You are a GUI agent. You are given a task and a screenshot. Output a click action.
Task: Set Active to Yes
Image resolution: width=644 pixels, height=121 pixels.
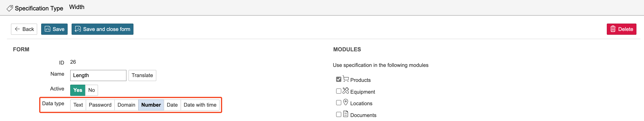78,90
